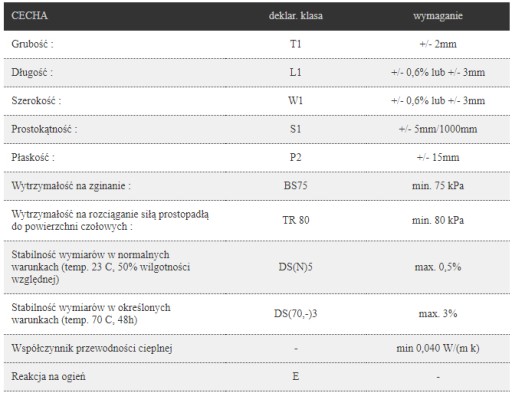This screenshot has width=512, height=393.
Task: Select the 'Grubość :' row label
Action: pos(32,44)
